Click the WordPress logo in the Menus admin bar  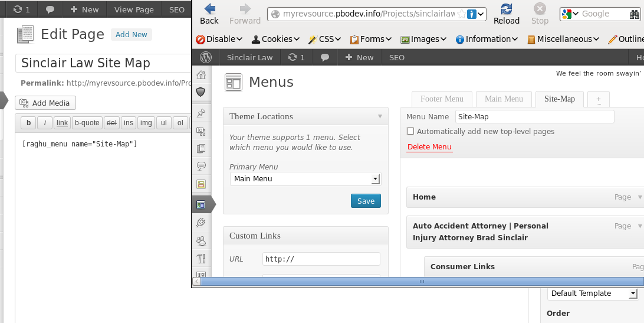[x=205, y=57]
